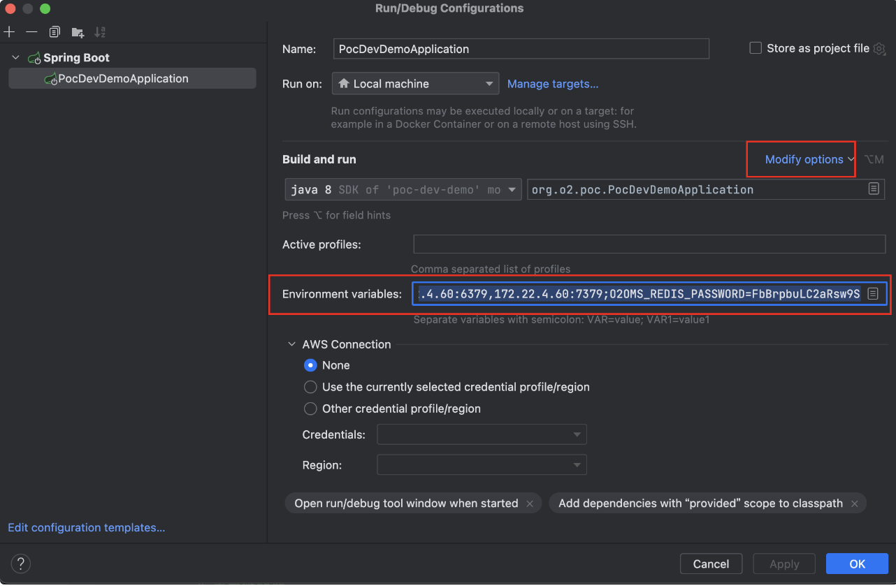Click the Copy Configuration icon

click(x=55, y=32)
